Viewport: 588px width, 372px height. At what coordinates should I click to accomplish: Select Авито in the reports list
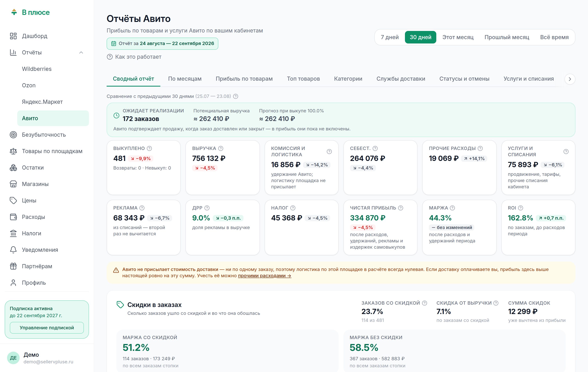pos(53,118)
